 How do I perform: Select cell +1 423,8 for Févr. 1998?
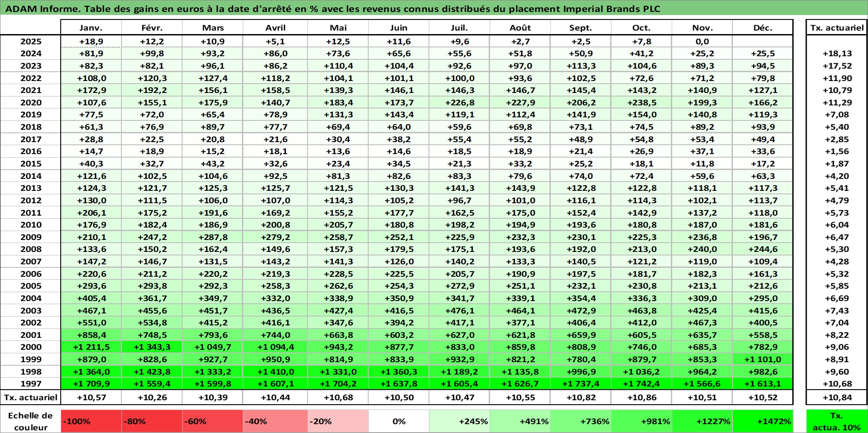pyautogui.click(x=152, y=372)
